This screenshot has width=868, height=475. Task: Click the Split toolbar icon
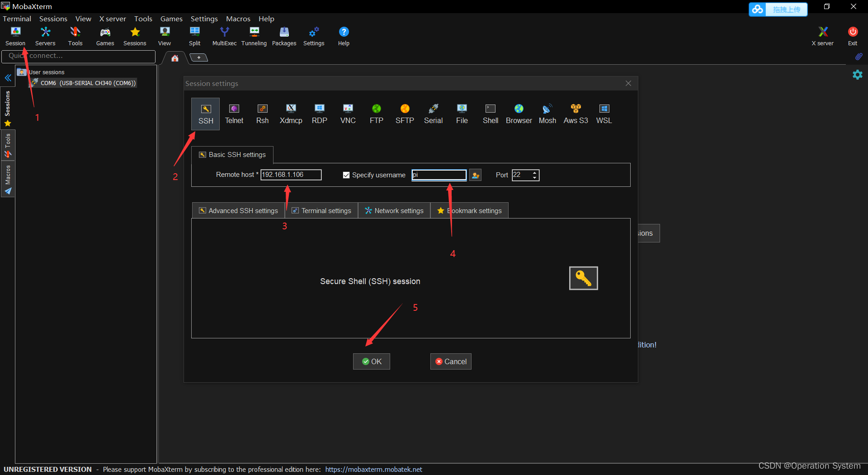click(x=194, y=36)
